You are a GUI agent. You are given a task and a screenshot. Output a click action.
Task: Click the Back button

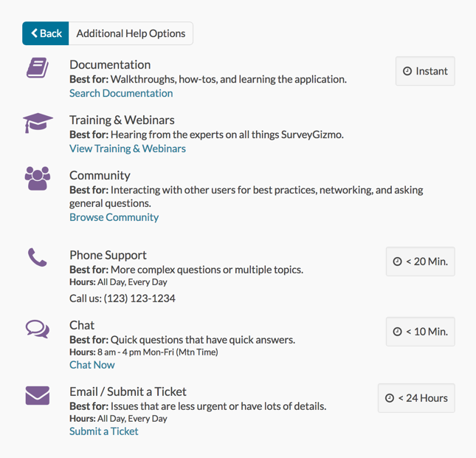pos(46,33)
